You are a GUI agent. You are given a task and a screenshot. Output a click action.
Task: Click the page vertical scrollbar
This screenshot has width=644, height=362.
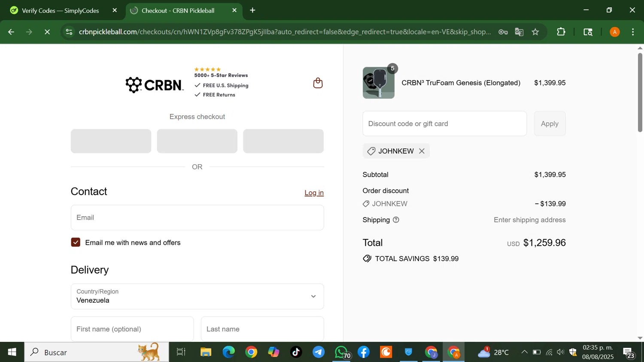tap(640, 92)
